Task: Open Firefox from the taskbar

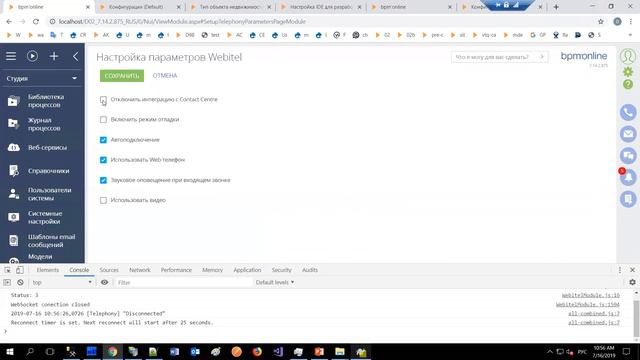Action: pos(257,351)
